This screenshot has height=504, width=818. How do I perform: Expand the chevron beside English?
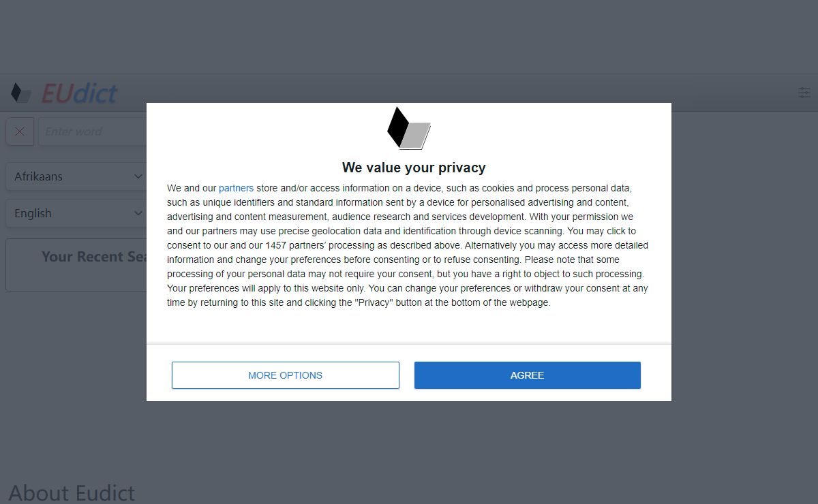point(138,213)
